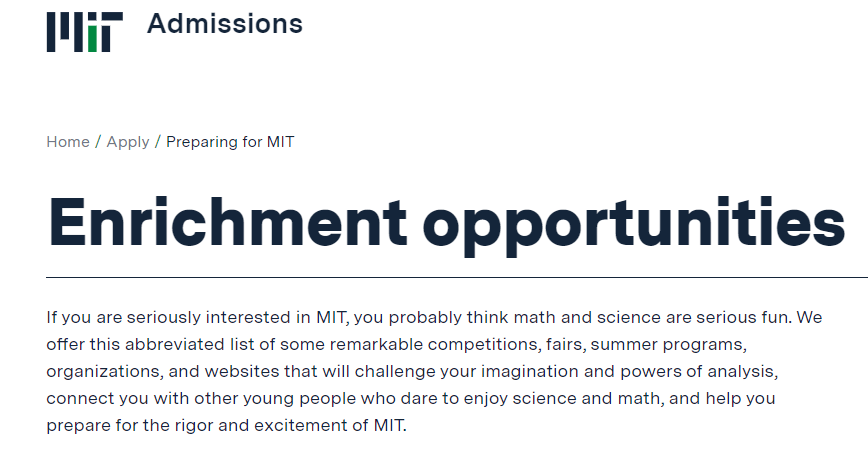Viewport: 868px width, 470px height.
Task: Click the green bar in the MIT logo
Action: point(93,40)
